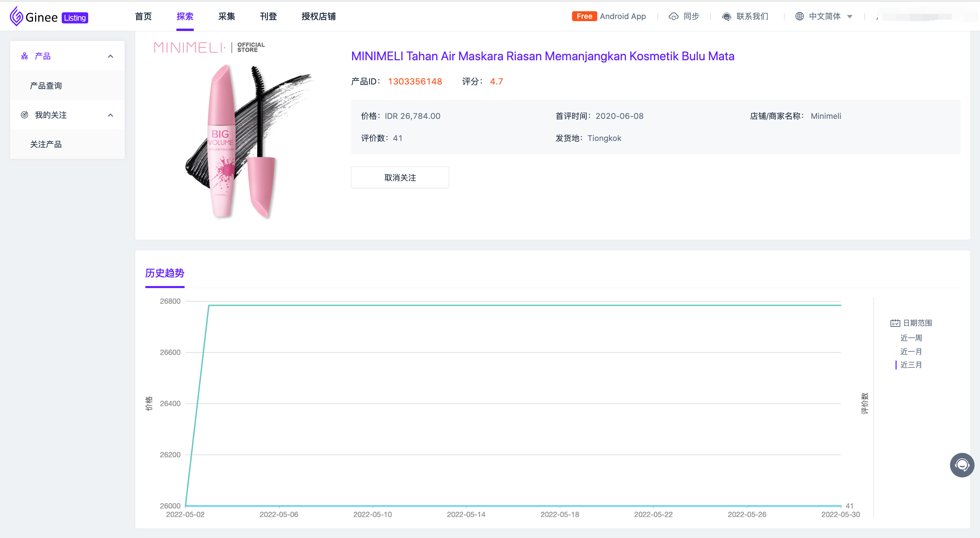Click the 2022-05-30 axis date
This screenshot has height=538, width=980.
tap(840, 515)
